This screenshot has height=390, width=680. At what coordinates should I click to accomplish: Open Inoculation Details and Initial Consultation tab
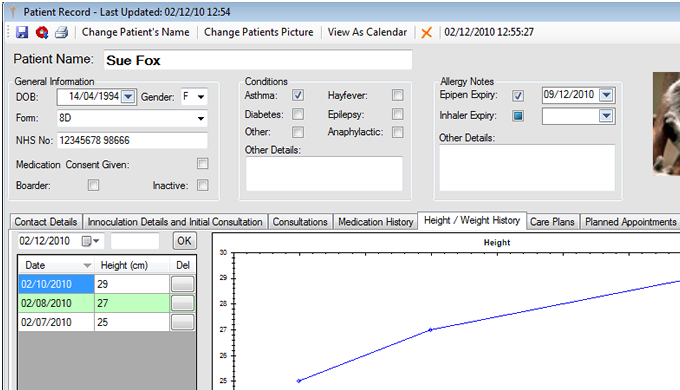[x=175, y=222]
